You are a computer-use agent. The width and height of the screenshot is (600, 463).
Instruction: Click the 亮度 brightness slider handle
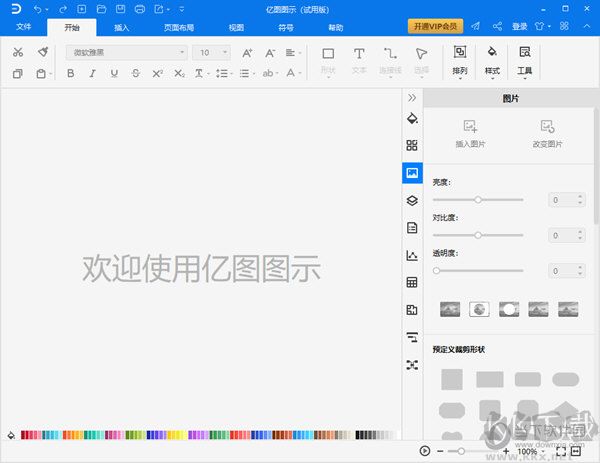[478, 200]
